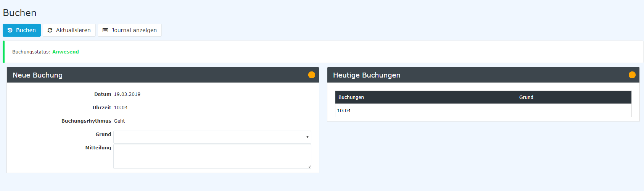Click the Datum value 19.03.2019
The height and width of the screenshot is (191, 644).
click(x=127, y=94)
